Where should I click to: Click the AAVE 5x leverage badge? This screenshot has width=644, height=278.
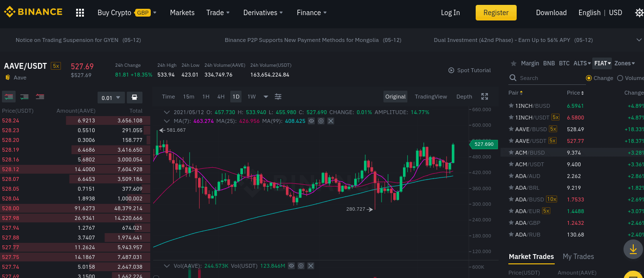pos(56,66)
